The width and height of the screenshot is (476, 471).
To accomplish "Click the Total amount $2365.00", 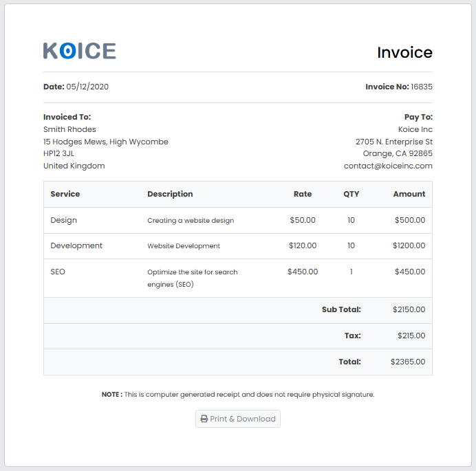I will 407,362.
